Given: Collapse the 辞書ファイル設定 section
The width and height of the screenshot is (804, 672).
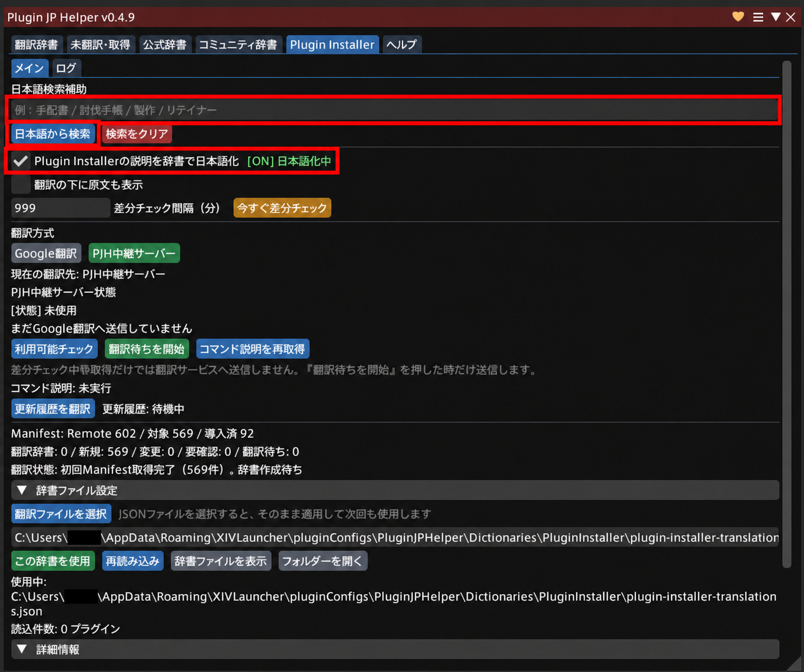Looking at the screenshot, I should (x=396, y=490).
